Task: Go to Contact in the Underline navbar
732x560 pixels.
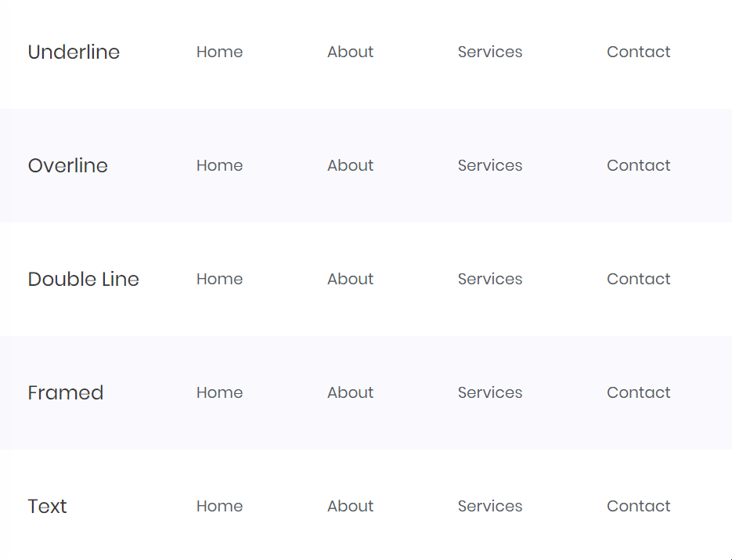Action: coord(638,52)
